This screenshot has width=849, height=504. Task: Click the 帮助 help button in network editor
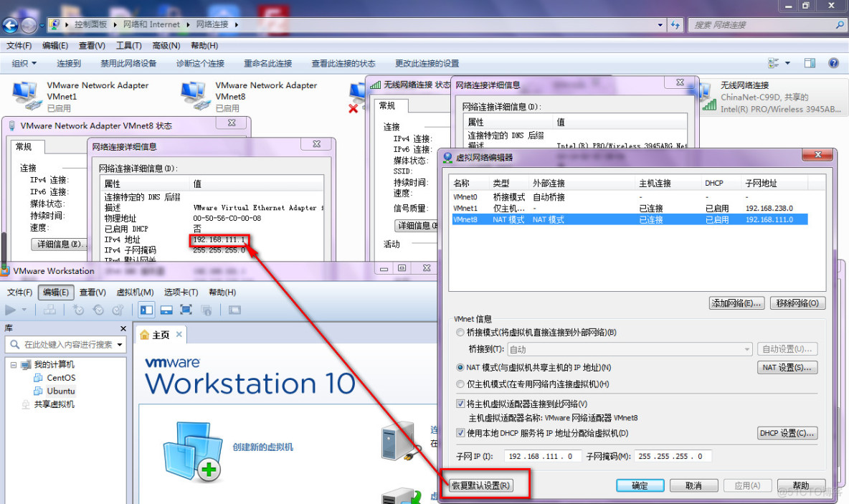click(x=801, y=485)
